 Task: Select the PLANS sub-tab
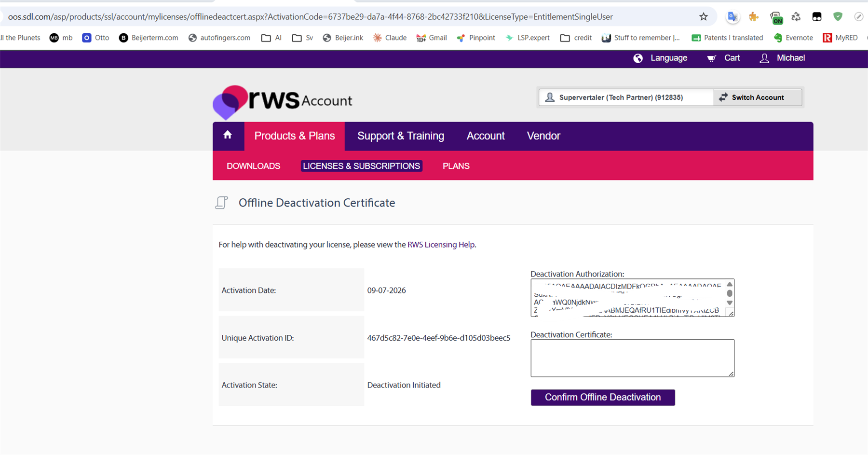[x=456, y=166]
